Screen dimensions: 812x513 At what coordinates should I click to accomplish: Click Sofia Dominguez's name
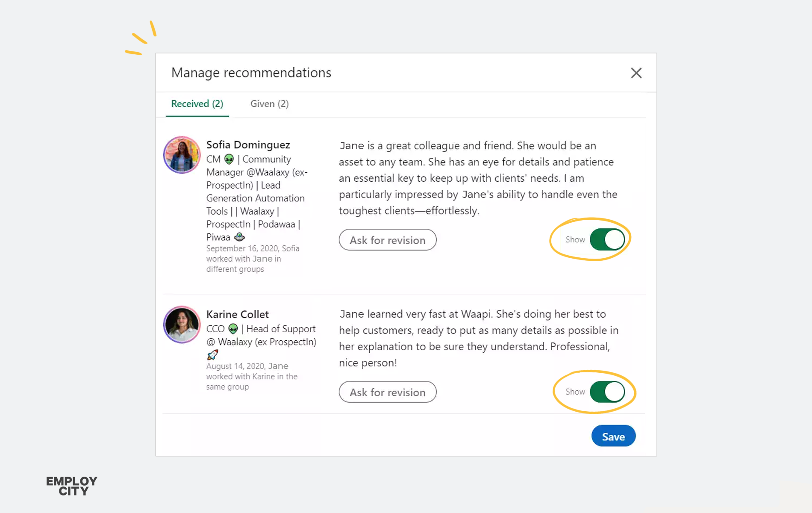(248, 145)
